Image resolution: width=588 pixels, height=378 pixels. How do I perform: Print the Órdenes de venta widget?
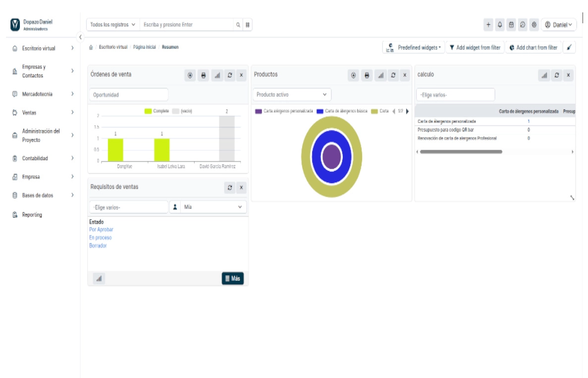point(203,75)
